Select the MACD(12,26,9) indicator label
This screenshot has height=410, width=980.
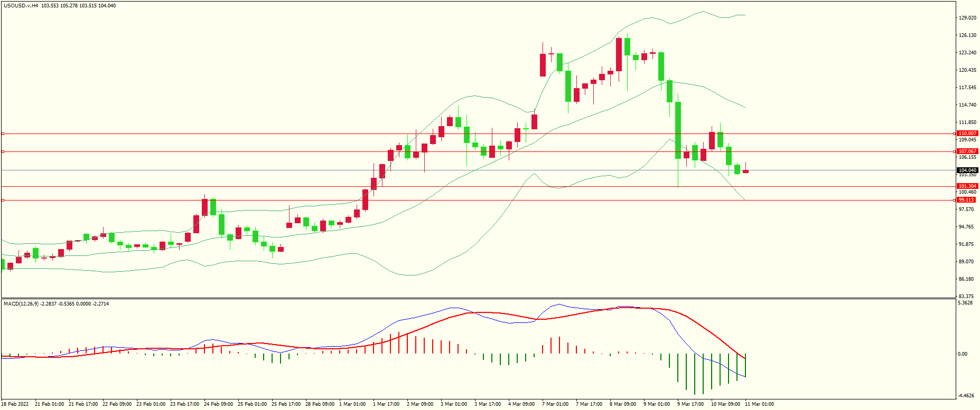pos(21,304)
